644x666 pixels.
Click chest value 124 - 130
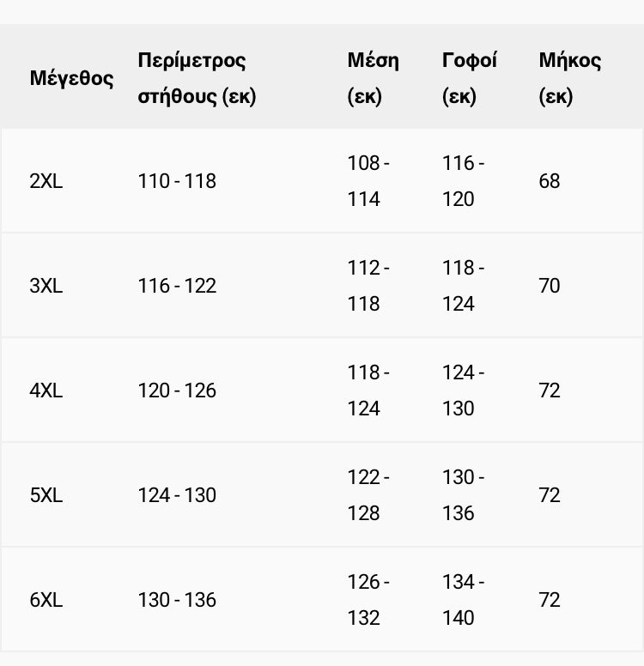pos(177,495)
